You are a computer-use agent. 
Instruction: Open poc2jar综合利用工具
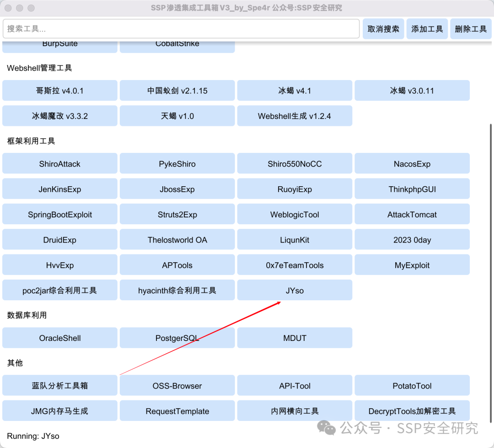[60, 290]
